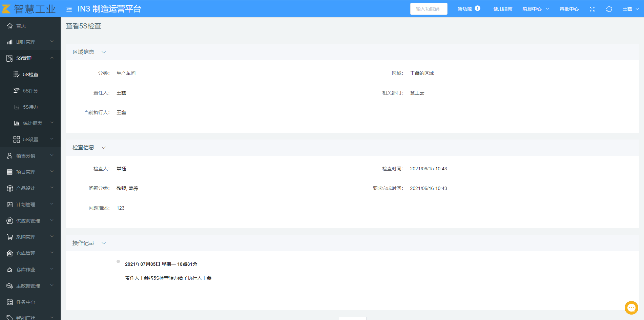Image resolution: width=644 pixels, height=320 pixels.
Task: Click the 新功能 exclamation badge icon
Action: pos(477,8)
